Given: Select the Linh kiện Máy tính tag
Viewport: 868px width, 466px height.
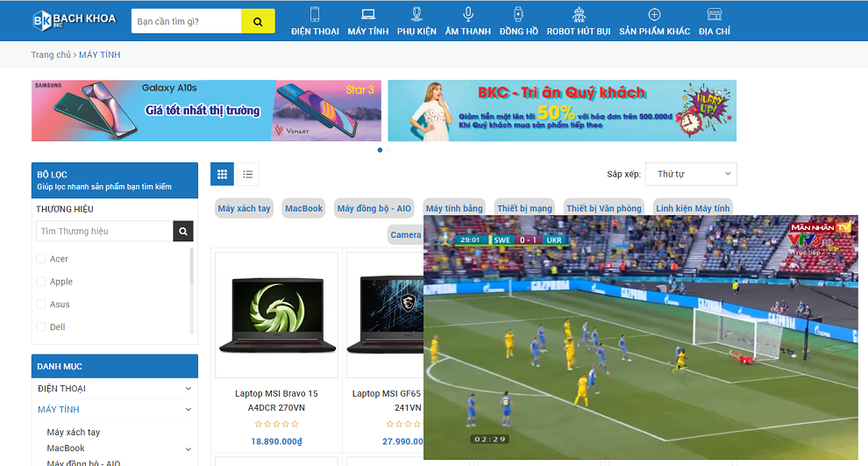Looking at the screenshot, I should click(693, 208).
